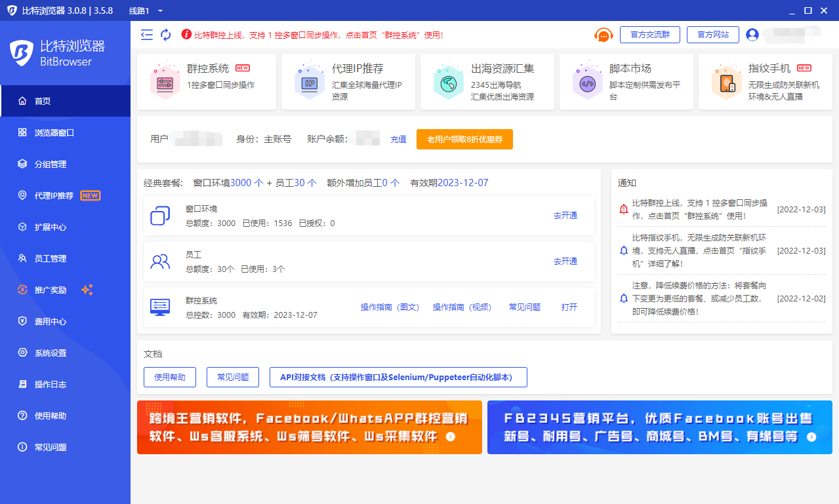Open the 线路1 dropdown in title bar

tap(146, 10)
